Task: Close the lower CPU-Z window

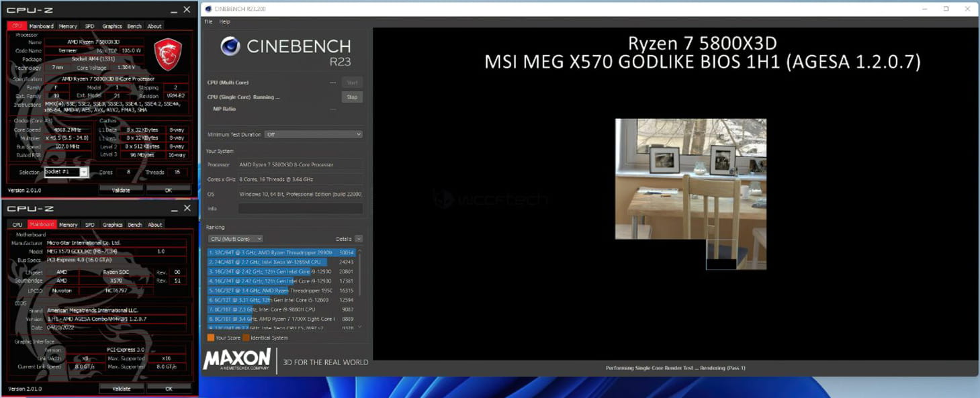Action: click(x=187, y=209)
